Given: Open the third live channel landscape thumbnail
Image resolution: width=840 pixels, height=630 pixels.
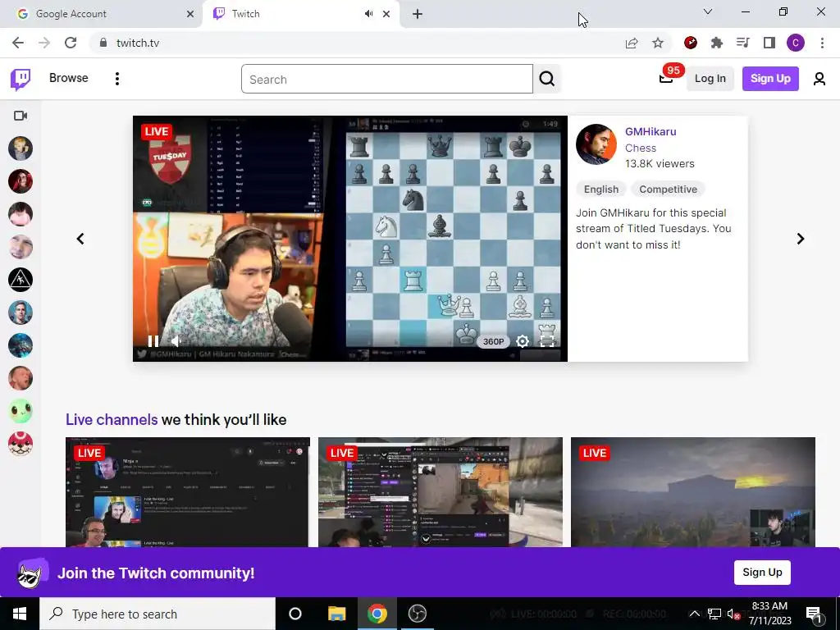Looking at the screenshot, I should click(692, 492).
